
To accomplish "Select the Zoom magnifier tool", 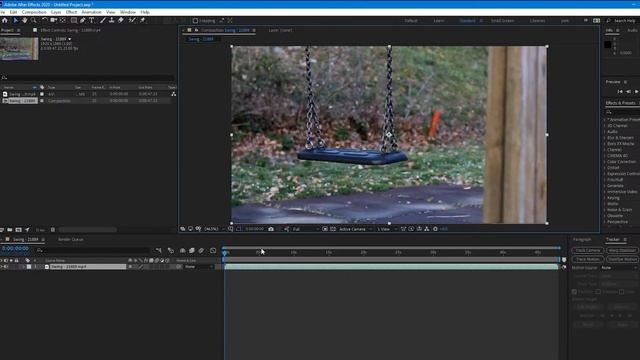I will pos(33,20).
